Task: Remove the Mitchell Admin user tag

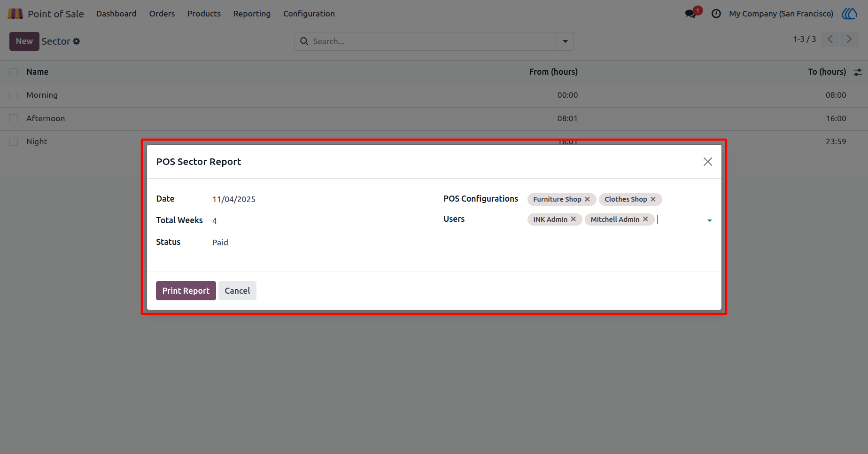Action: click(x=645, y=219)
